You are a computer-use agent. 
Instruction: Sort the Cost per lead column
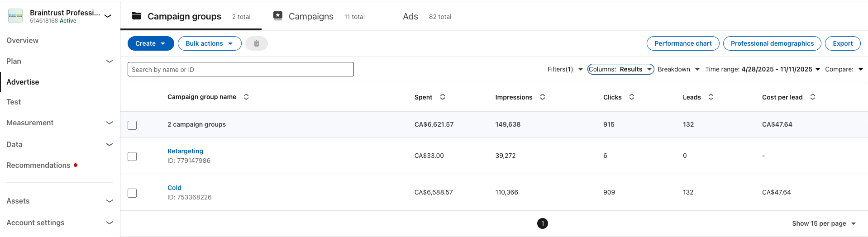813,97
